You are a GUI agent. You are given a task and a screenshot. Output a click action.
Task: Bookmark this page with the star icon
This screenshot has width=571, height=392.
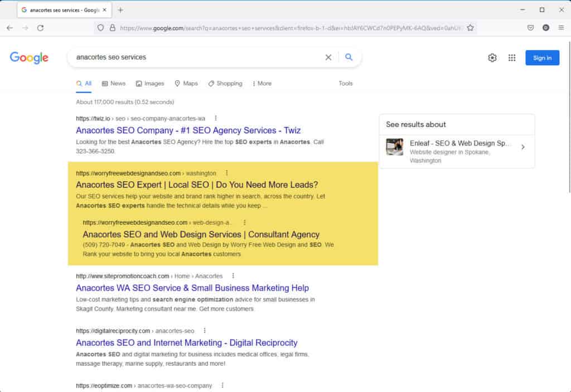coord(470,28)
